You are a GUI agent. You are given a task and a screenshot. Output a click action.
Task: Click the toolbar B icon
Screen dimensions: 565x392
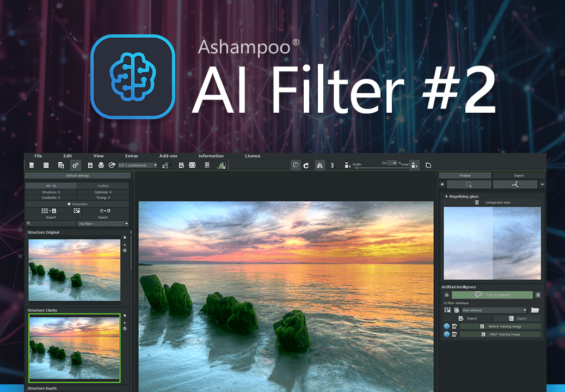pos(181,166)
